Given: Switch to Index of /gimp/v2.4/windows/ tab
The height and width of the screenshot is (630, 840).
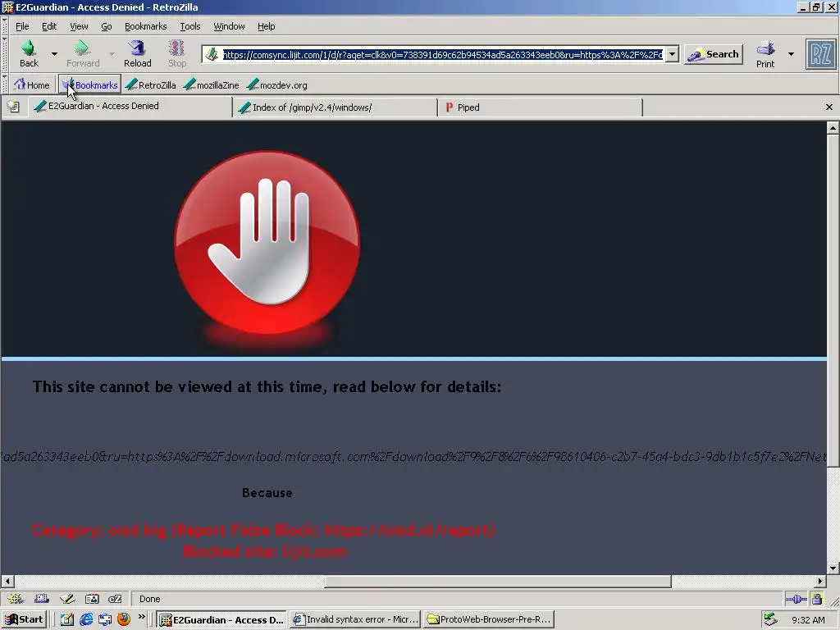Looking at the screenshot, I should pyautogui.click(x=336, y=107).
